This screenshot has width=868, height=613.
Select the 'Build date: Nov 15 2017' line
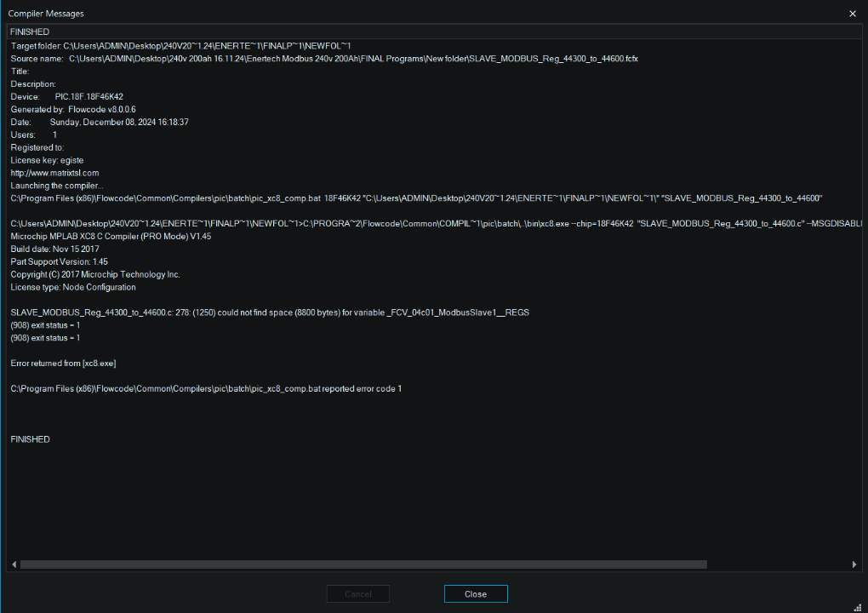tap(54, 249)
